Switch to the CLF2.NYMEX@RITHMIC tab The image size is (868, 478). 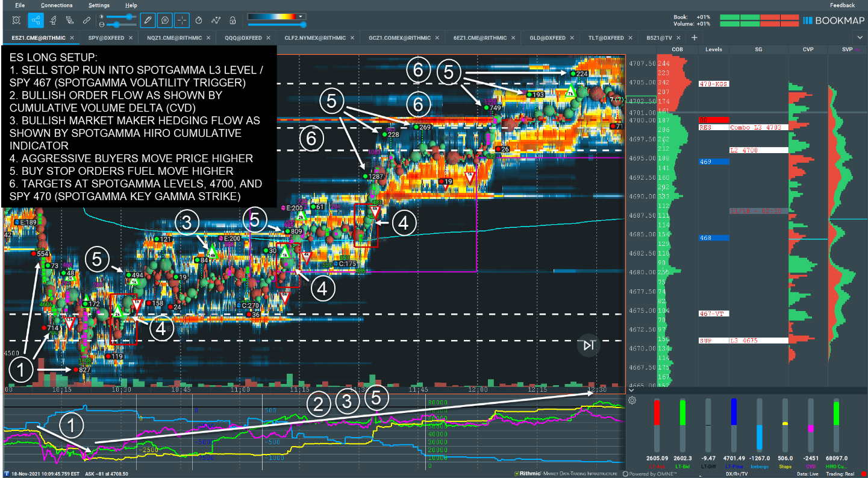[x=316, y=38]
